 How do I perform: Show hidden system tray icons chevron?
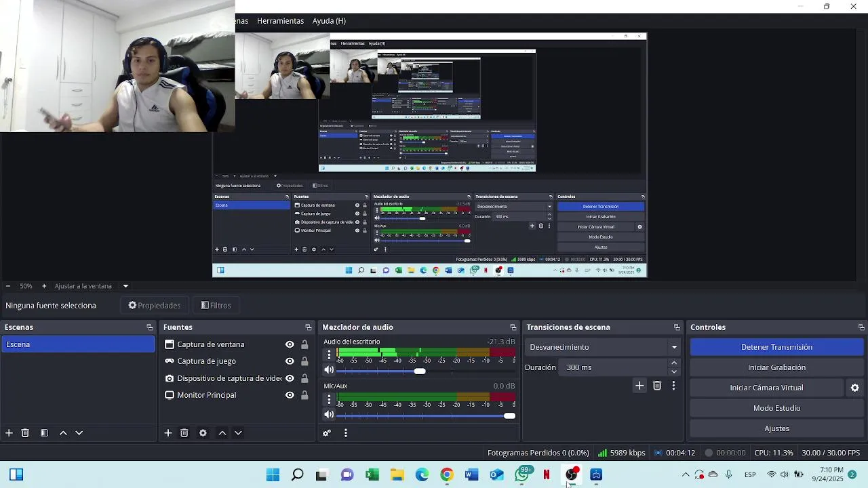(x=686, y=474)
